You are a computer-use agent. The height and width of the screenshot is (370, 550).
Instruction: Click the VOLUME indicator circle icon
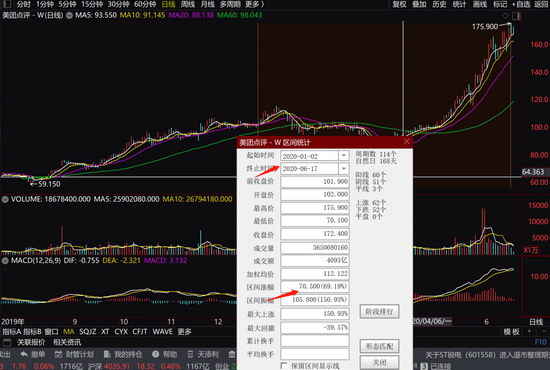tap(5, 199)
